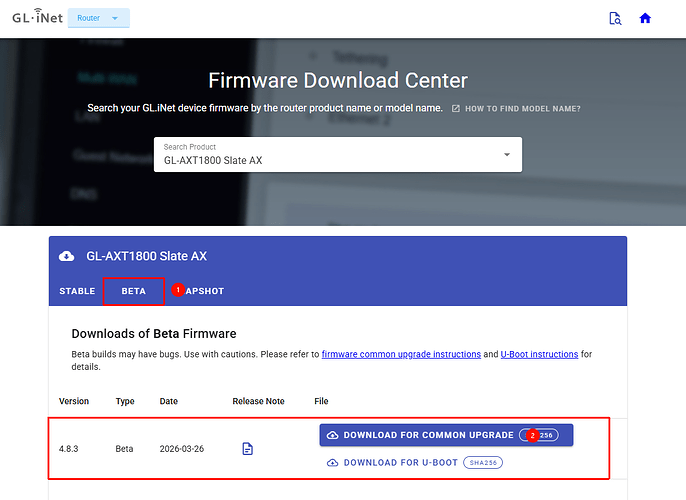Click the File column header
Viewport: 686px width, 500px height.
click(321, 401)
